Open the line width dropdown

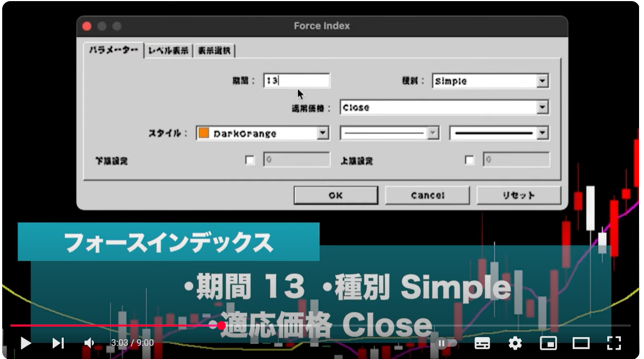[x=500, y=133]
